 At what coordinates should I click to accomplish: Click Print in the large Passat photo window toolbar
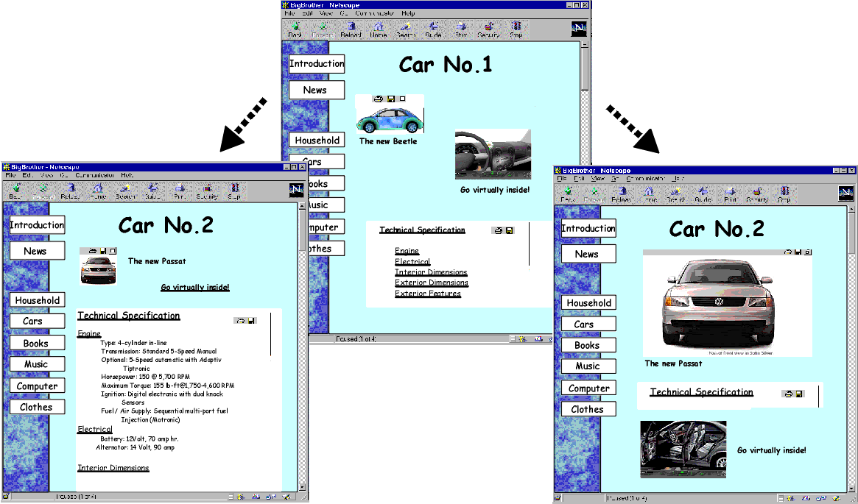[730, 194]
